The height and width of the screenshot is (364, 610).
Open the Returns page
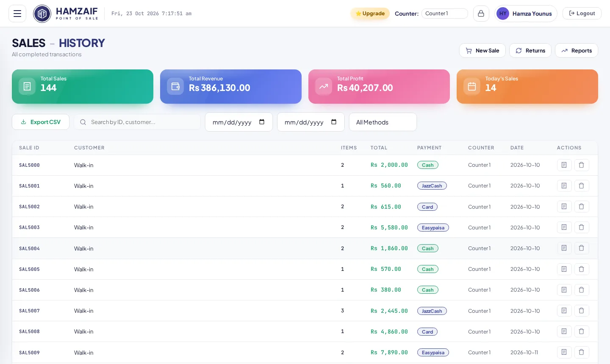pos(530,50)
